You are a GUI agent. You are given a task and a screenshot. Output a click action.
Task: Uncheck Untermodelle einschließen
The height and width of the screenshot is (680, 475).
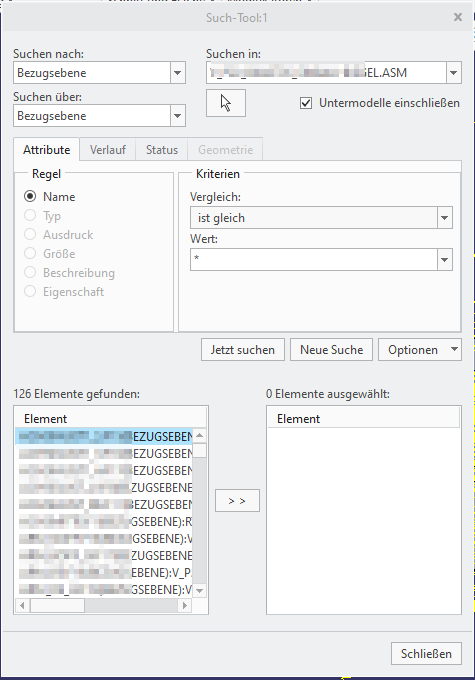pyautogui.click(x=306, y=103)
